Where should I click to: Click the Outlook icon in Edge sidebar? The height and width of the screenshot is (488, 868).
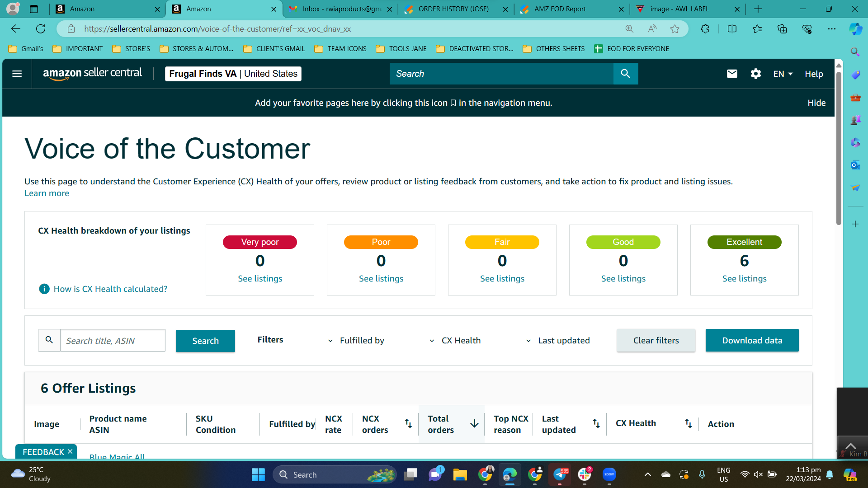(855, 165)
